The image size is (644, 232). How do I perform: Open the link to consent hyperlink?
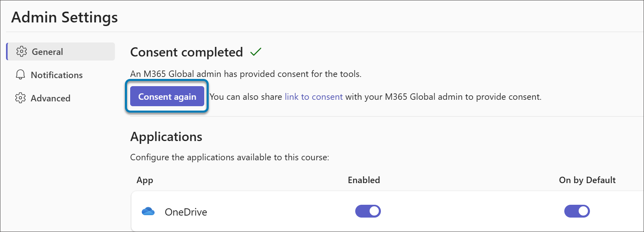(313, 96)
